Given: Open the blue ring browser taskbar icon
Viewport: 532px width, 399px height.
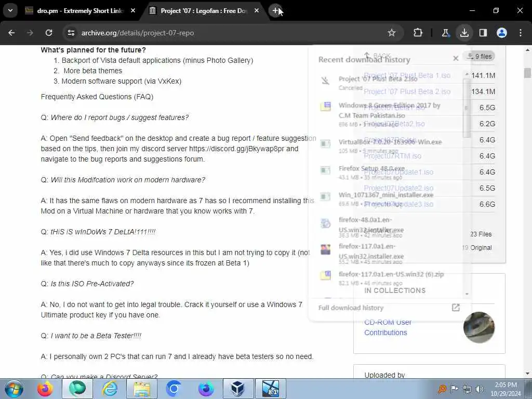Looking at the screenshot, I should (174, 389).
